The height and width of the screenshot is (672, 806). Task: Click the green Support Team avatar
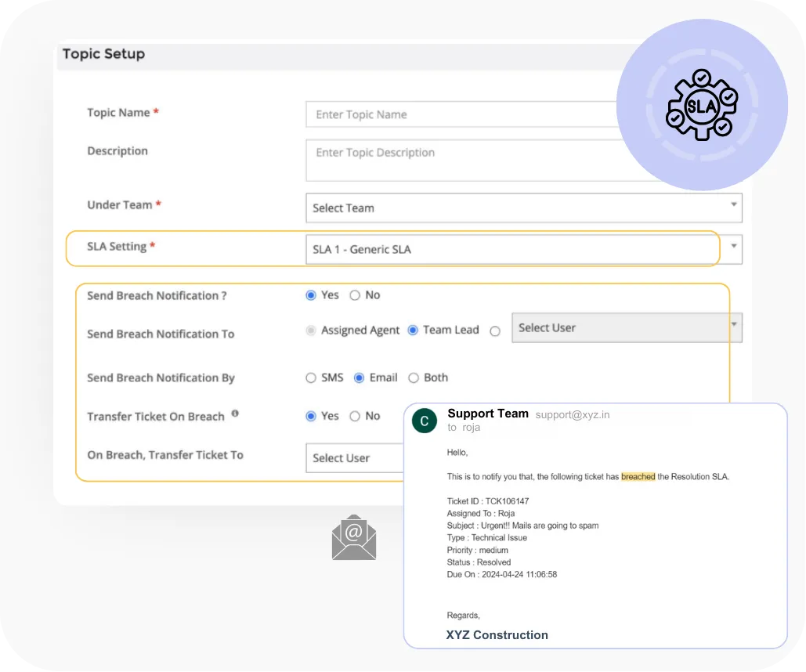tap(424, 421)
